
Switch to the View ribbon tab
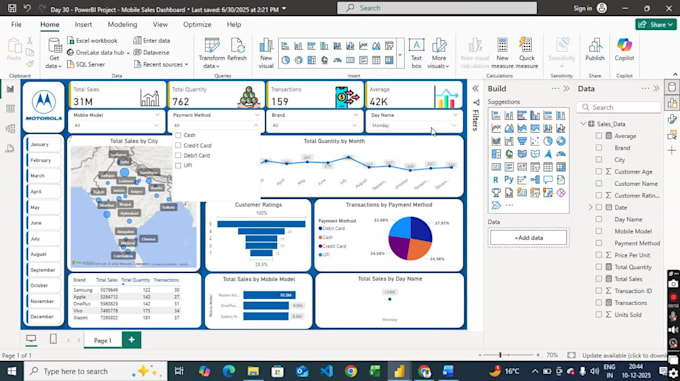point(160,25)
